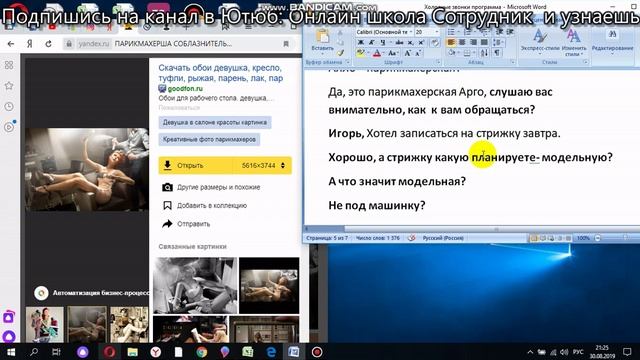Click the bulleted list icon

[451, 32]
